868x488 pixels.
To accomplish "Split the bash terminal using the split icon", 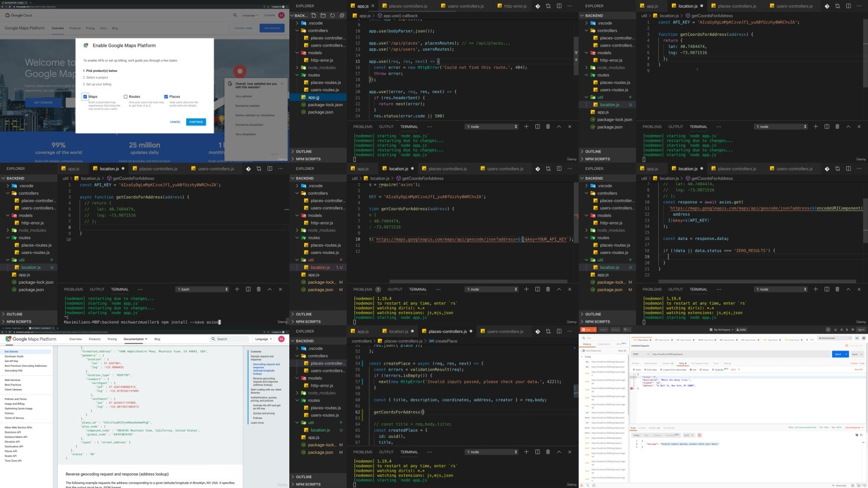I will click(x=248, y=289).
